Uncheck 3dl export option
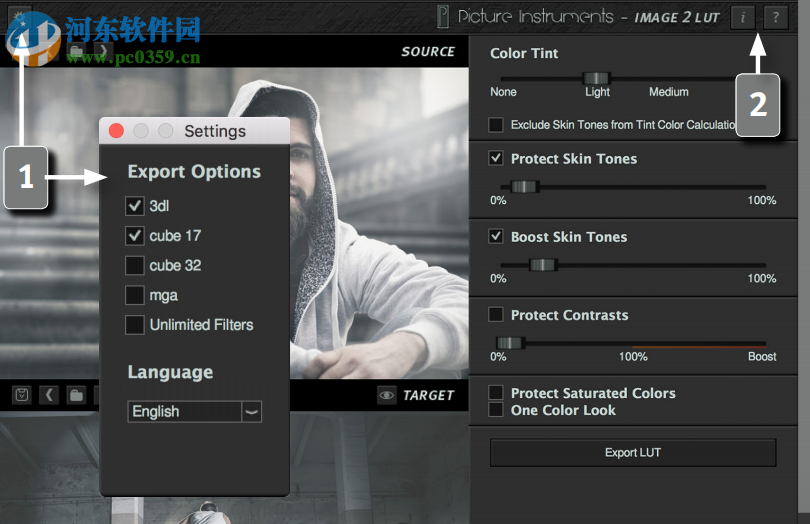 pos(135,206)
